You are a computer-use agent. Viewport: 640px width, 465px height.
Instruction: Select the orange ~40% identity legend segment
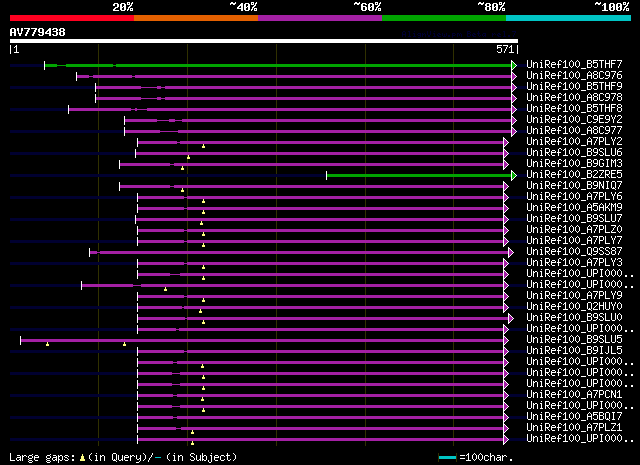pyautogui.click(x=196, y=18)
